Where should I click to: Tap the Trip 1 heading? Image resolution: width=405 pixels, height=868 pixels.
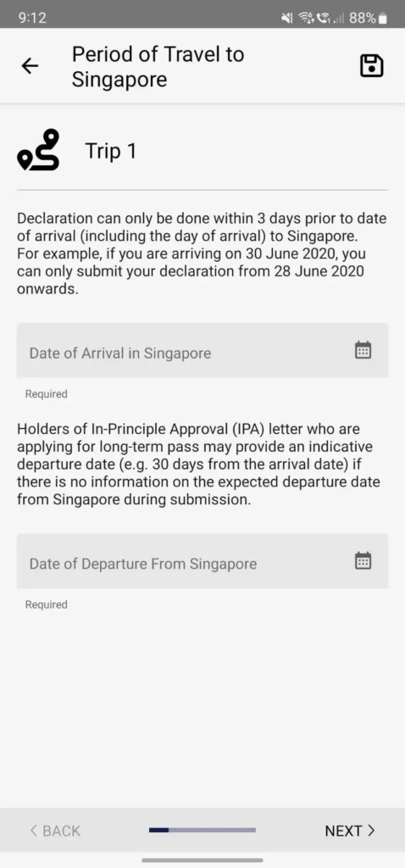coord(111,151)
